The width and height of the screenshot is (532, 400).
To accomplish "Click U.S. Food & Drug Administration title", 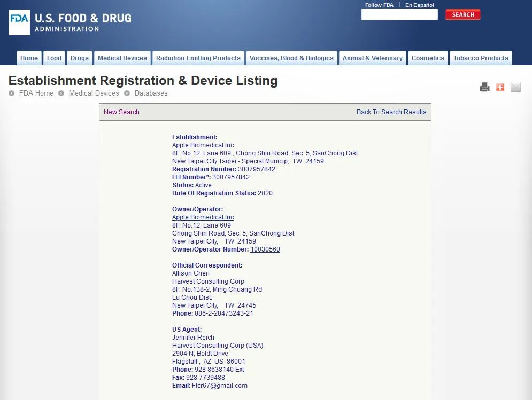I will pos(83,22).
